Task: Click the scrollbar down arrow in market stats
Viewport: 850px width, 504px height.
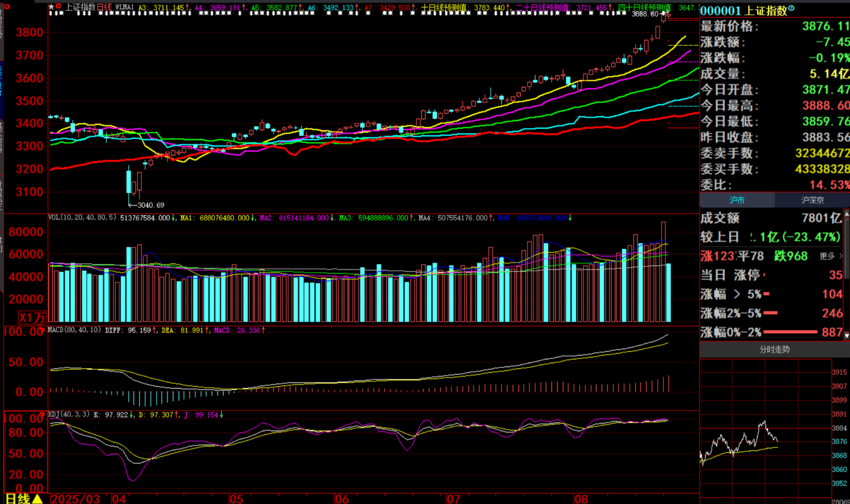Action: [847, 336]
